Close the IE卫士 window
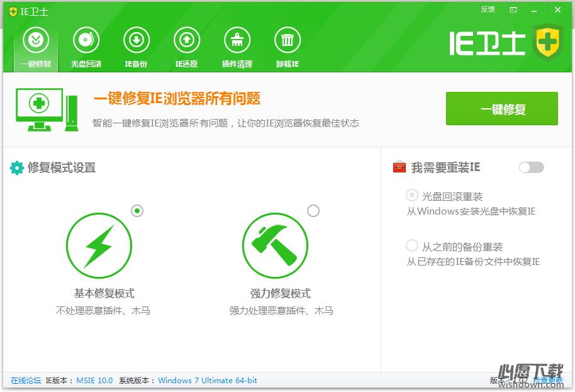 [x=557, y=10]
